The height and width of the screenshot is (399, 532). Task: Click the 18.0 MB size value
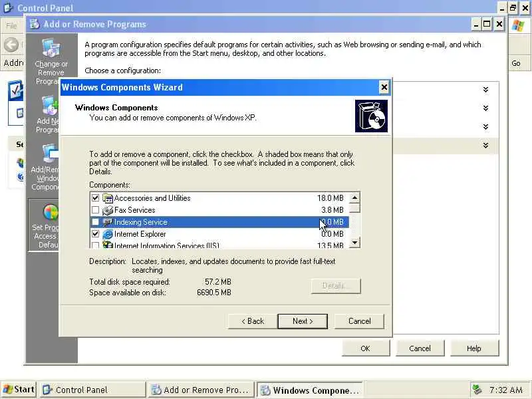coord(330,198)
